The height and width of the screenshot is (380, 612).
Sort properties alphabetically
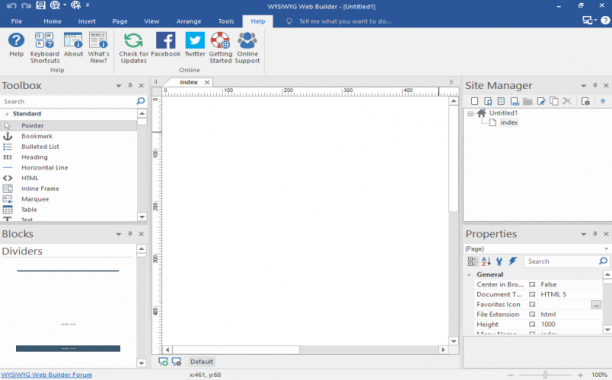(486, 261)
